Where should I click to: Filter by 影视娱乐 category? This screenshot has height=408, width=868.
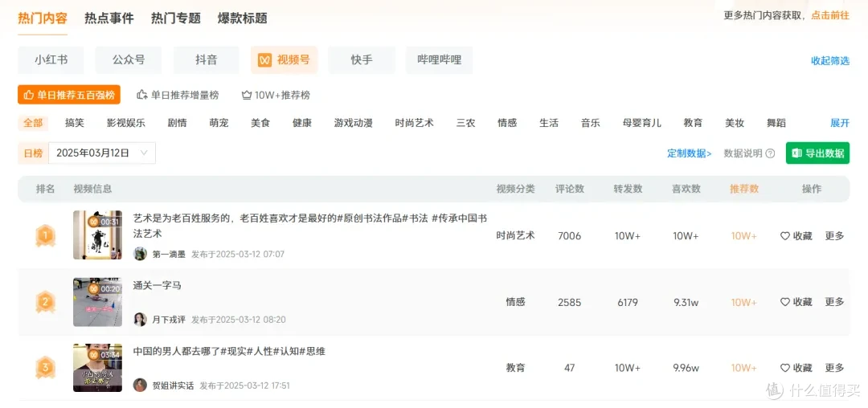pyautogui.click(x=126, y=123)
